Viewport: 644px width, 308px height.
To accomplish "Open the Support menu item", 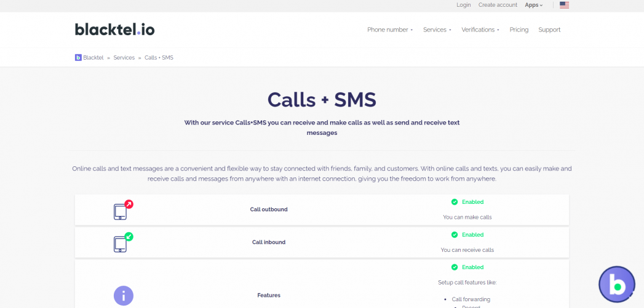I will (549, 30).
